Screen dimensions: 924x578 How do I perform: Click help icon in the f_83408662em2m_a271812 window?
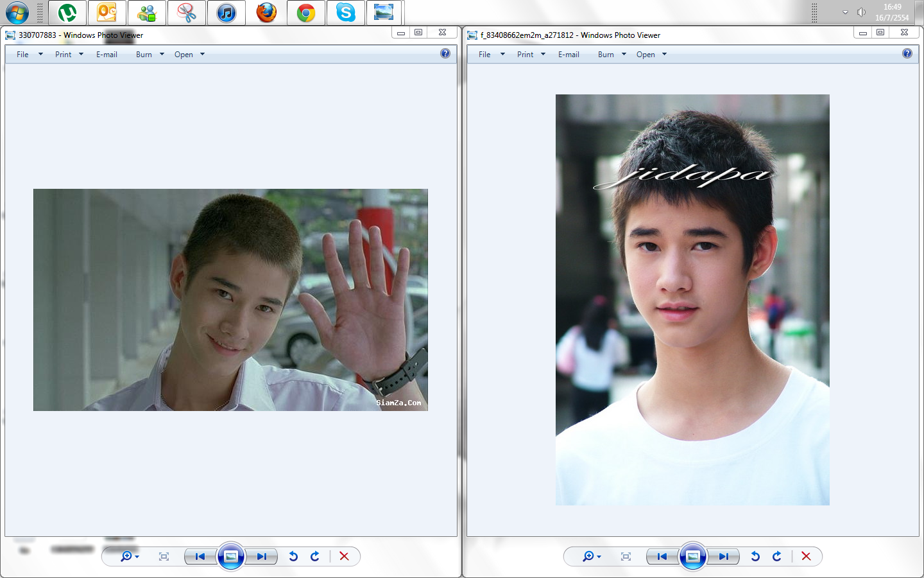click(x=907, y=53)
